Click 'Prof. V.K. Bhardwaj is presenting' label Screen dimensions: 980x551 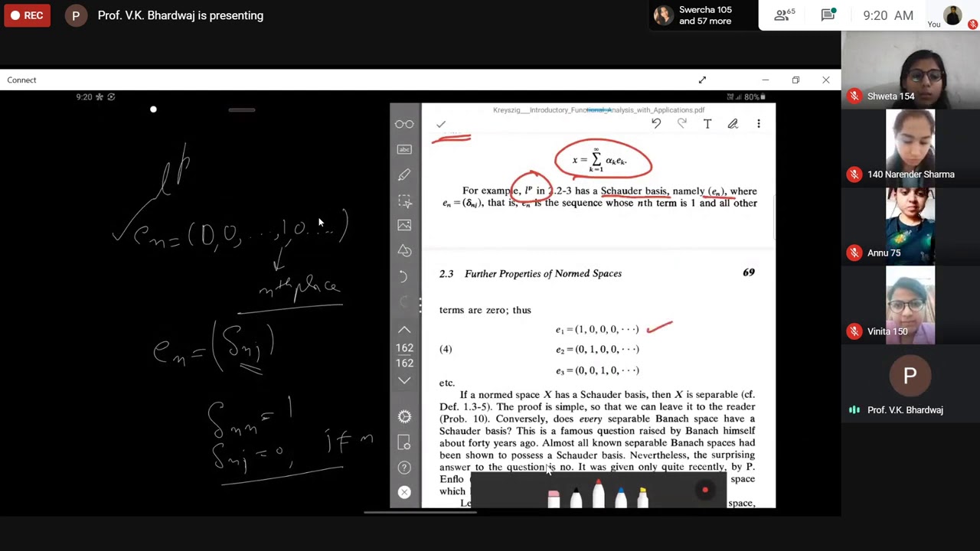pos(181,15)
